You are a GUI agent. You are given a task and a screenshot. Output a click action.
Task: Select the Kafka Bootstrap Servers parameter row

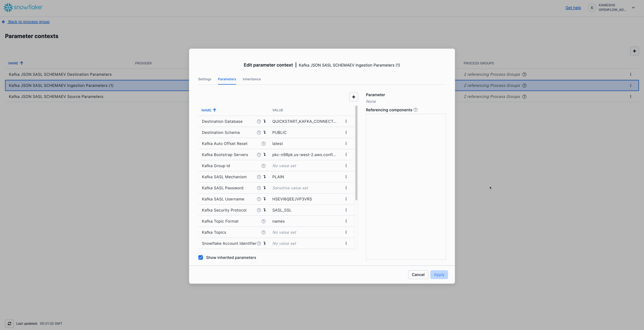225,155
